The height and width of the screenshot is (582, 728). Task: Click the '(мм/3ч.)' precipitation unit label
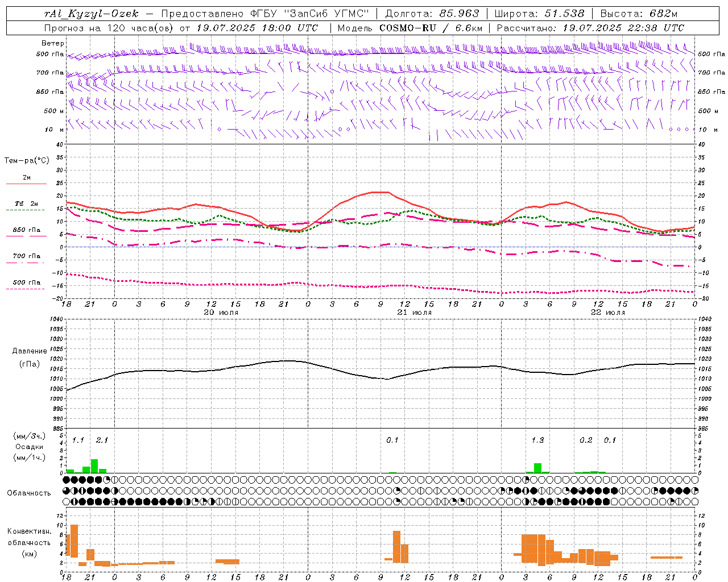coord(28,436)
